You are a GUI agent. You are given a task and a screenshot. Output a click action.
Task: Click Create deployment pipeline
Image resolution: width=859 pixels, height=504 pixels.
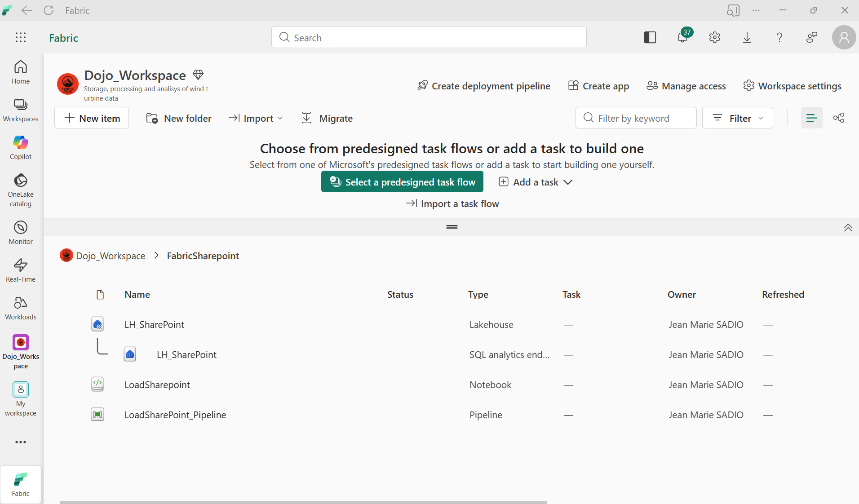coord(484,86)
